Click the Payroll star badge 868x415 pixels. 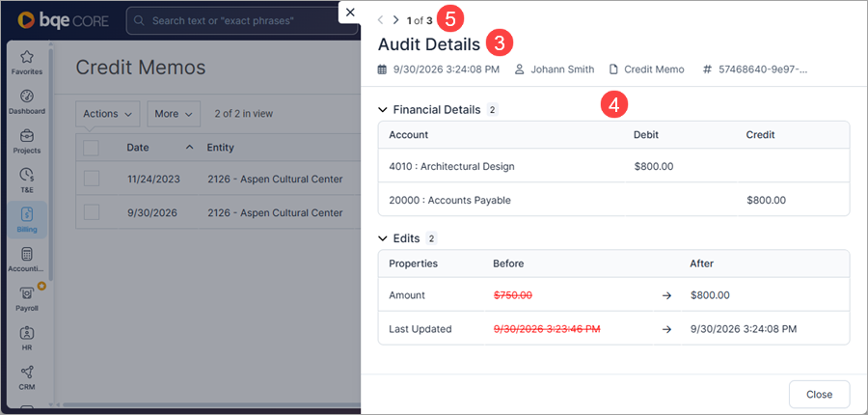pos(41,286)
